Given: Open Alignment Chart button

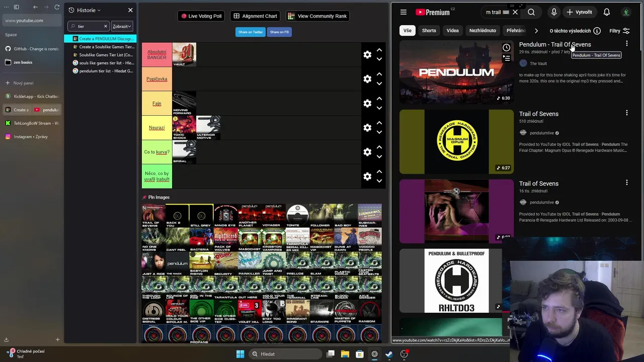Looking at the screenshot, I should coord(255,16).
